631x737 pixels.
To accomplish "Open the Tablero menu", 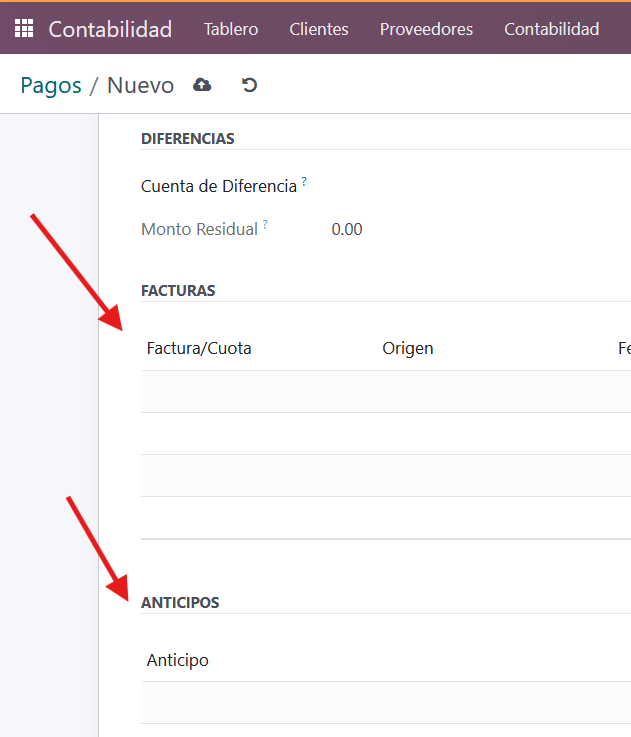I will pos(231,29).
